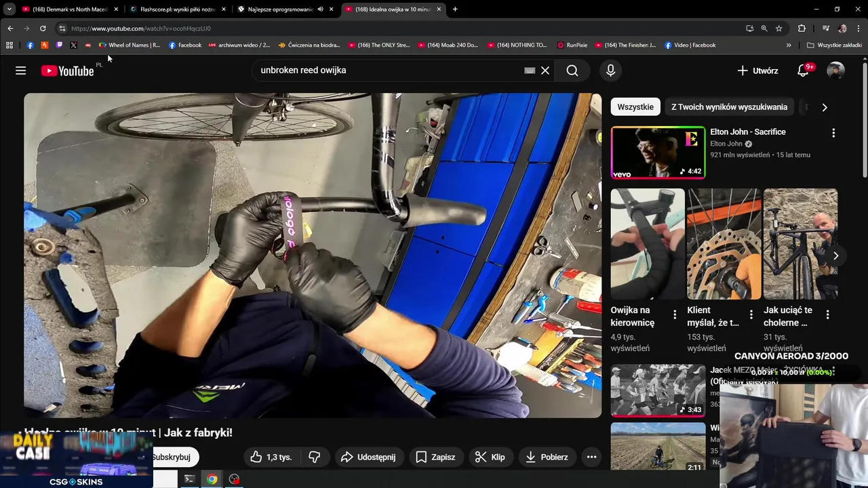Download video with Pobierz button
This screenshot has height=488, width=868.
(x=547, y=457)
